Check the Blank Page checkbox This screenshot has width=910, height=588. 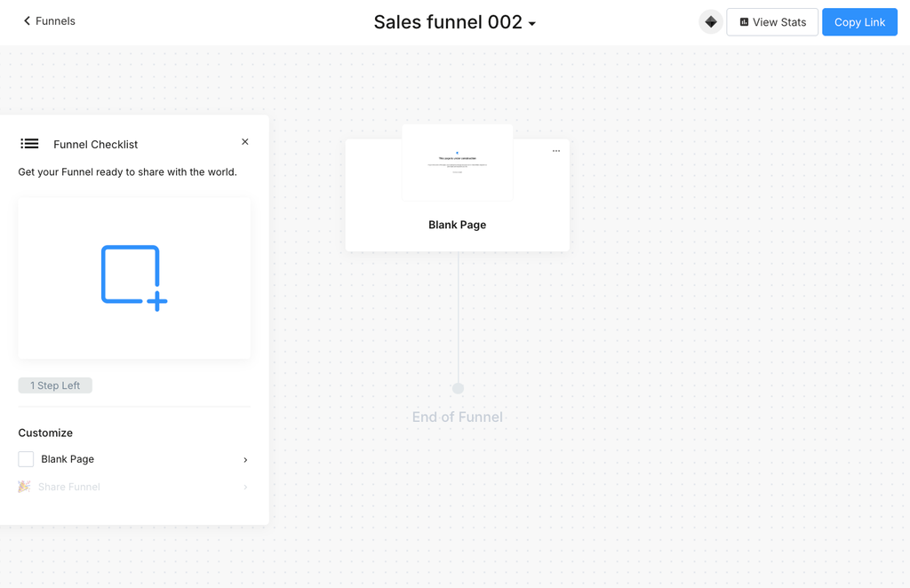point(26,459)
